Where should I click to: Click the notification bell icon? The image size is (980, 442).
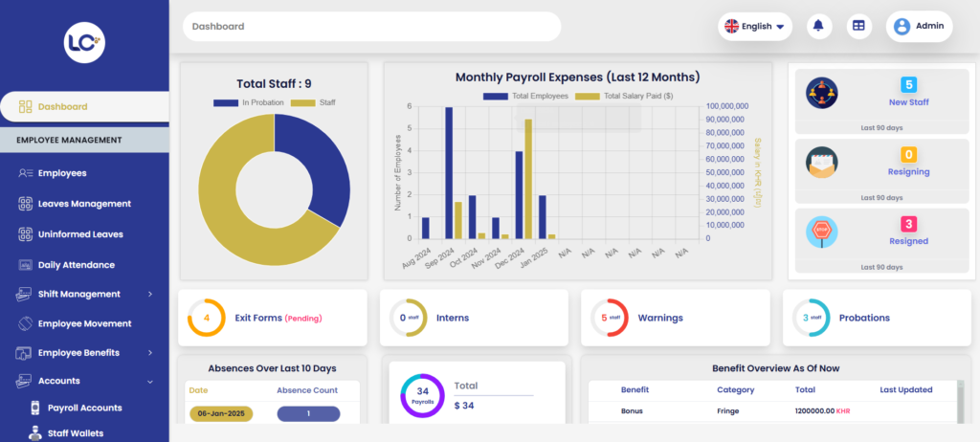[x=818, y=27]
